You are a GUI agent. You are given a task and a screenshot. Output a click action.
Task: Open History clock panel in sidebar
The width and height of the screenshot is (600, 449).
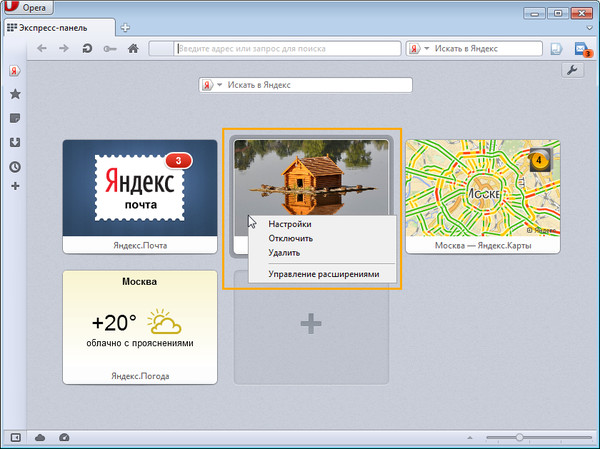coord(15,167)
